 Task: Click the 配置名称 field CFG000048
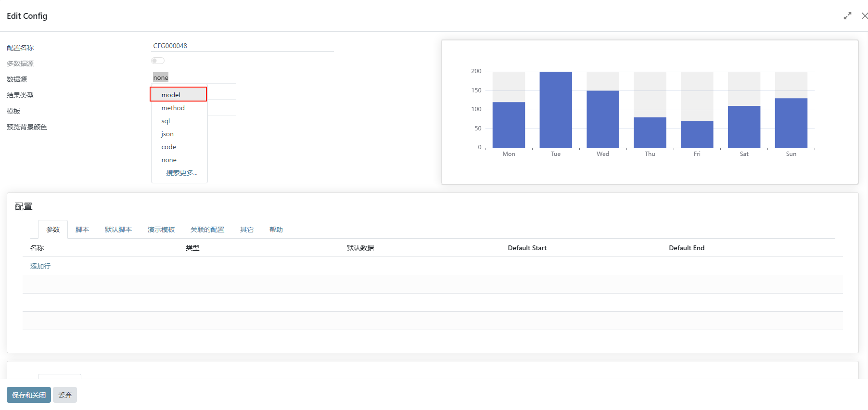click(243, 46)
